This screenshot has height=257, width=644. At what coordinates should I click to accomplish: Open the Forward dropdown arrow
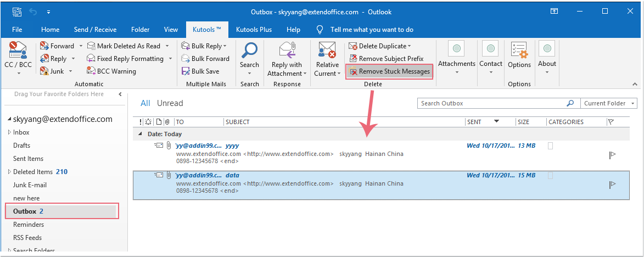[x=81, y=46]
